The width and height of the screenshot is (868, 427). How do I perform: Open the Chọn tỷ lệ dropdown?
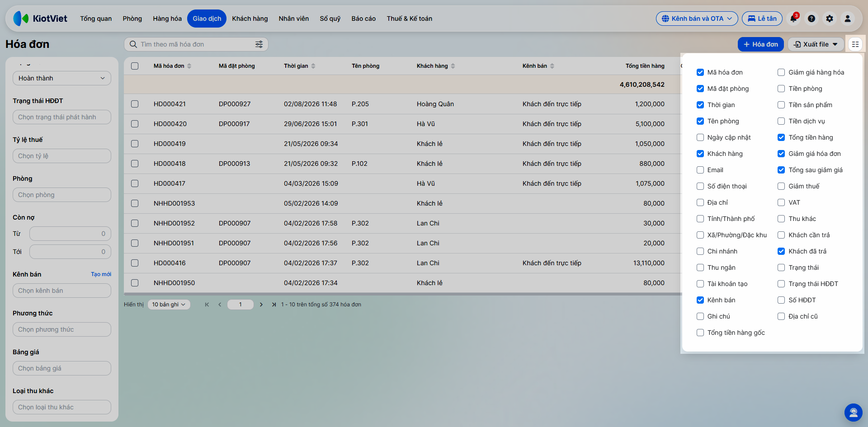pos(62,156)
